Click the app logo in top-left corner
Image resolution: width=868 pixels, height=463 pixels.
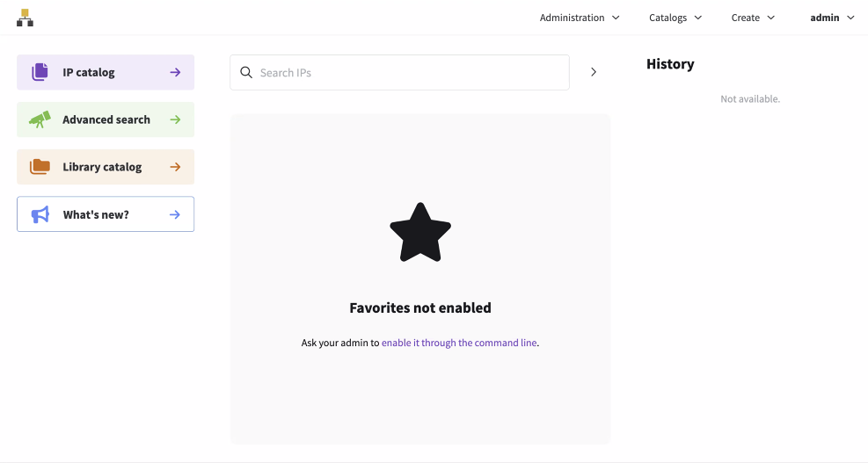[x=25, y=18]
